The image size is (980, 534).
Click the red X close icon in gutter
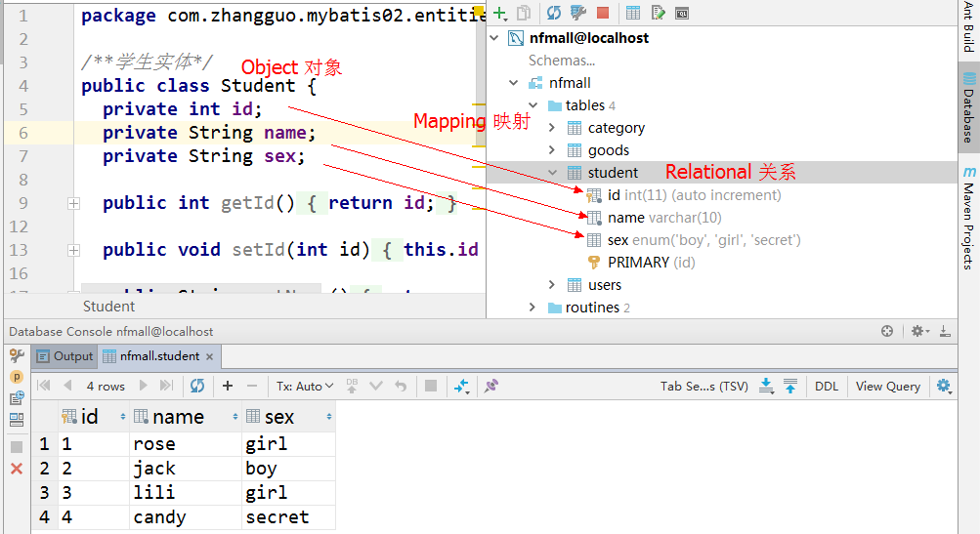(17, 469)
